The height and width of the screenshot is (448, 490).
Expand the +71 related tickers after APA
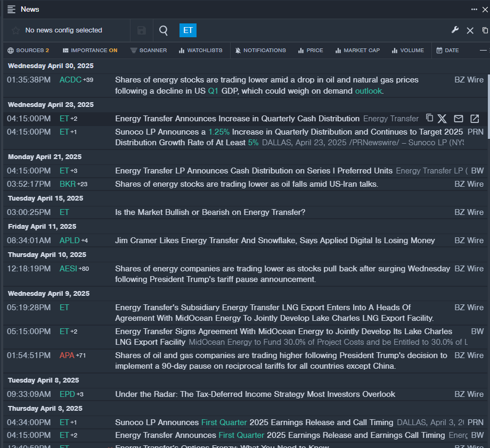80,355
